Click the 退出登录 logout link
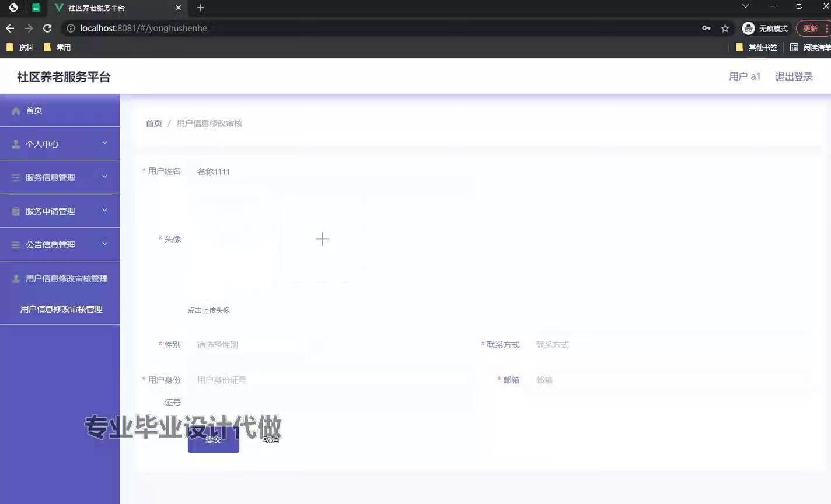Screen dimensions: 831x504 794,76
